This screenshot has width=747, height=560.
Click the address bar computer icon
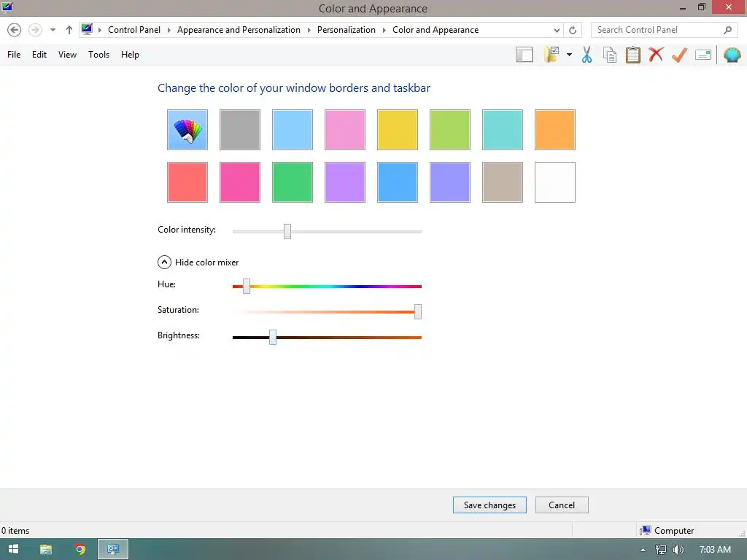pyautogui.click(x=87, y=29)
